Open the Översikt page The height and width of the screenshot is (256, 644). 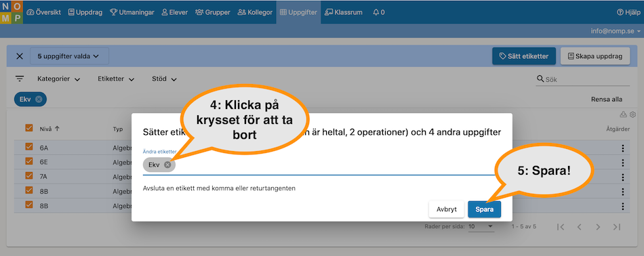pyautogui.click(x=43, y=12)
